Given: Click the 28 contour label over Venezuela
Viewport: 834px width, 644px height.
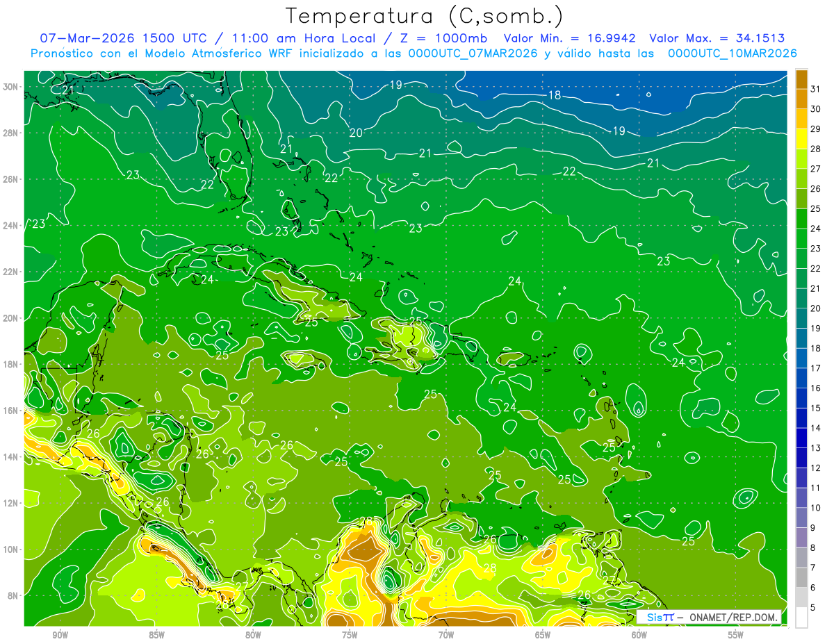Looking at the screenshot, I should (490, 568).
